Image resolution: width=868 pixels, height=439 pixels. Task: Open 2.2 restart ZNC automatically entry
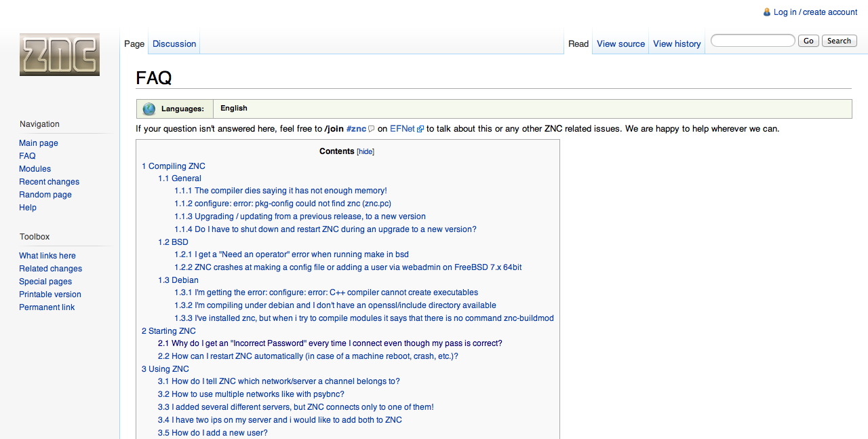(308, 356)
